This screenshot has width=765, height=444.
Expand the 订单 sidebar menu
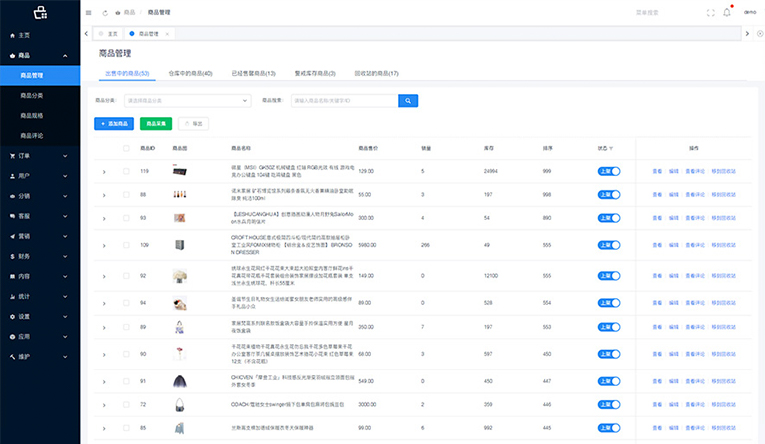coord(40,156)
